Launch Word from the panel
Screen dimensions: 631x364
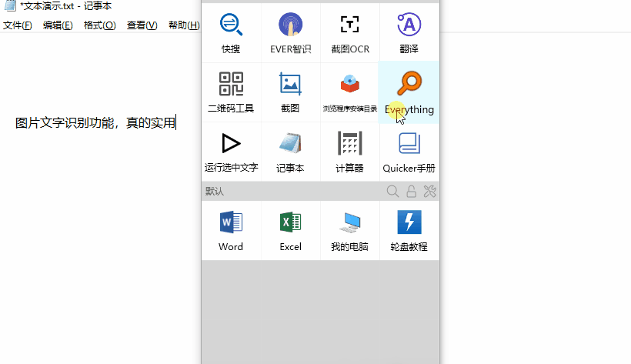pyautogui.click(x=231, y=230)
